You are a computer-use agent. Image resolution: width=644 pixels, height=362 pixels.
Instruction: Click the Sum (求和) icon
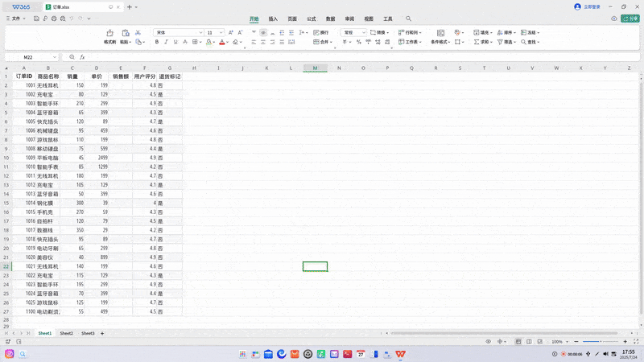coord(476,42)
